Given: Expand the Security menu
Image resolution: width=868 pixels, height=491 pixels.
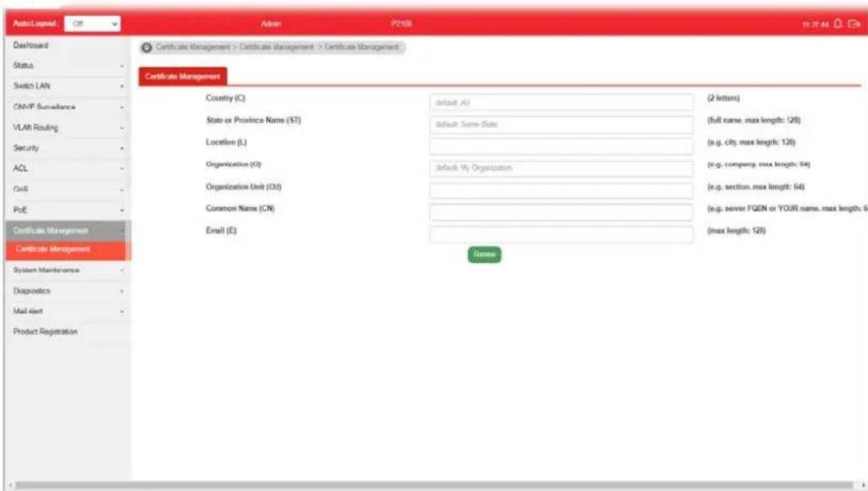Looking at the screenshot, I should [x=68, y=148].
